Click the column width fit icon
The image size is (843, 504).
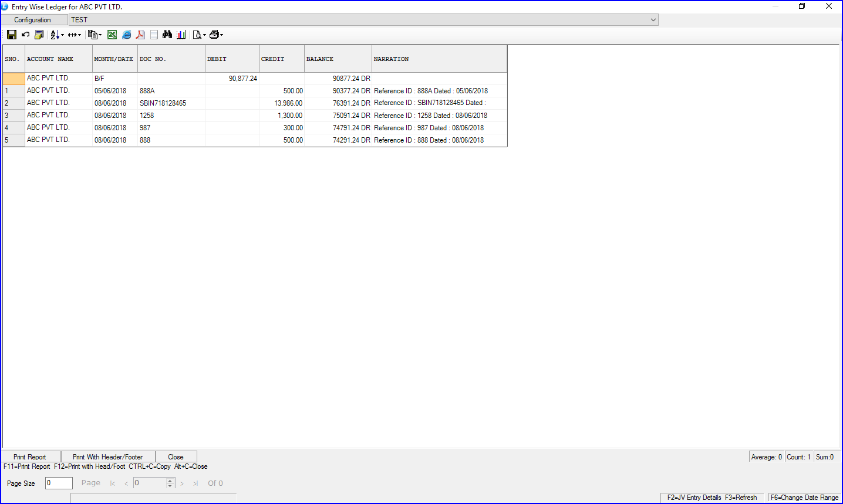click(x=72, y=35)
